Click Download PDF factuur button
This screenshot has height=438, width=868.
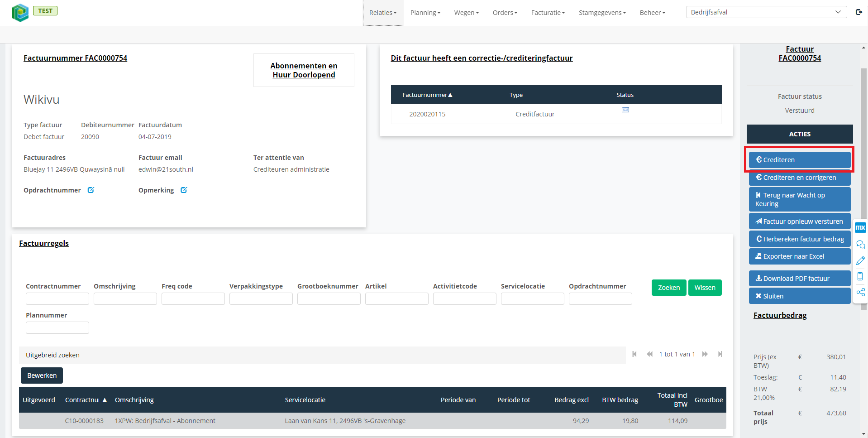800,278
